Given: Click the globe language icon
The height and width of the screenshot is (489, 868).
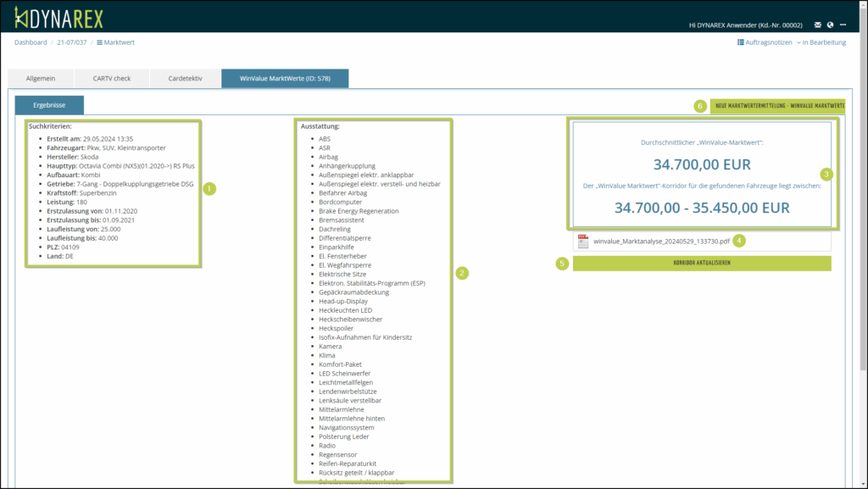Looking at the screenshot, I should pos(830,25).
